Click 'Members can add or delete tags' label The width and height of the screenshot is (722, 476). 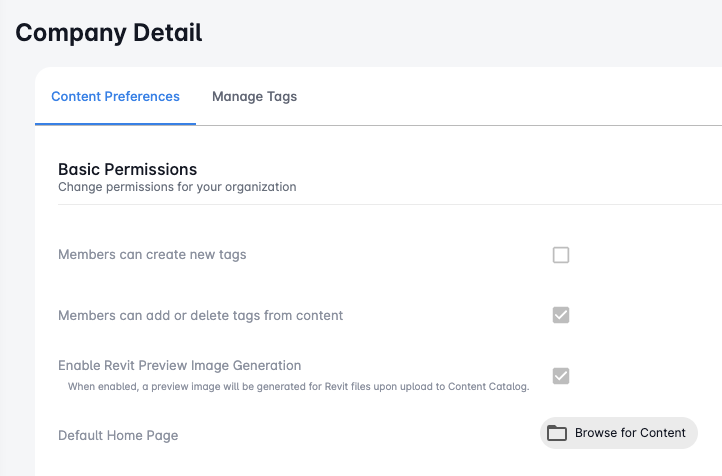(200, 316)
